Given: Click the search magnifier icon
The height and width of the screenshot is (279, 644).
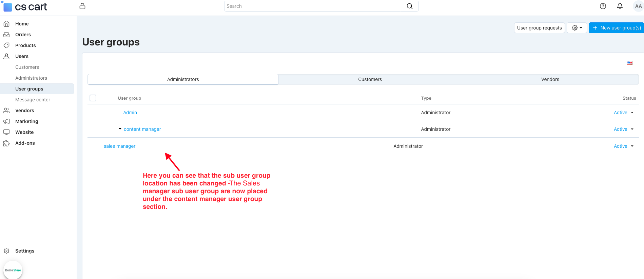Looking at the screenshot, I should click(x=410, y=6).
